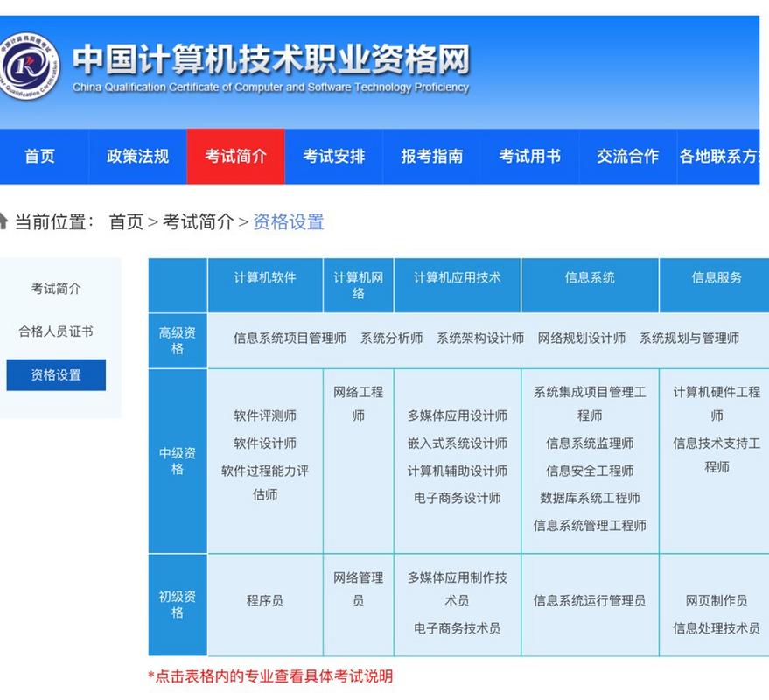Screen dimensions: 769x700
Task: Open 网页制作员 exam details
Action: pyautogui.click(x=717, y=600)
